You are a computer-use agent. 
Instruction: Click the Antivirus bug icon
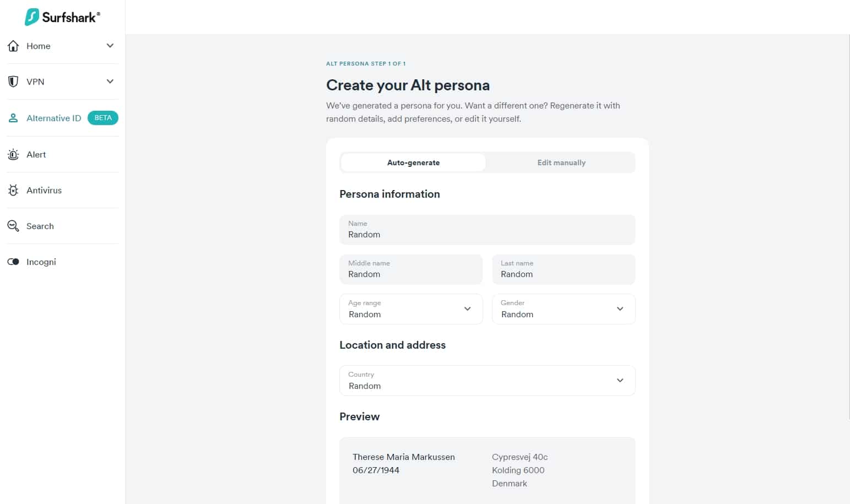[13, 190]
